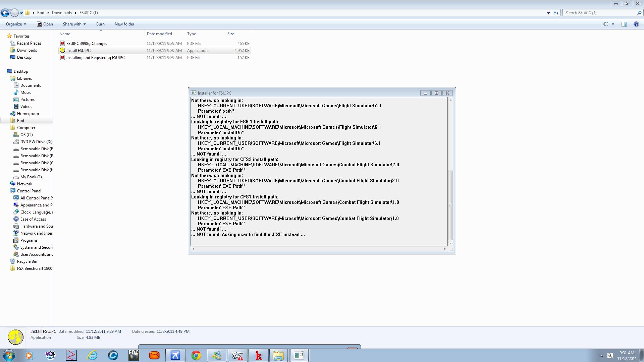Open the OS (C:) drive
The height and width of the screenshot is (362, 644).
click(26, 135)
